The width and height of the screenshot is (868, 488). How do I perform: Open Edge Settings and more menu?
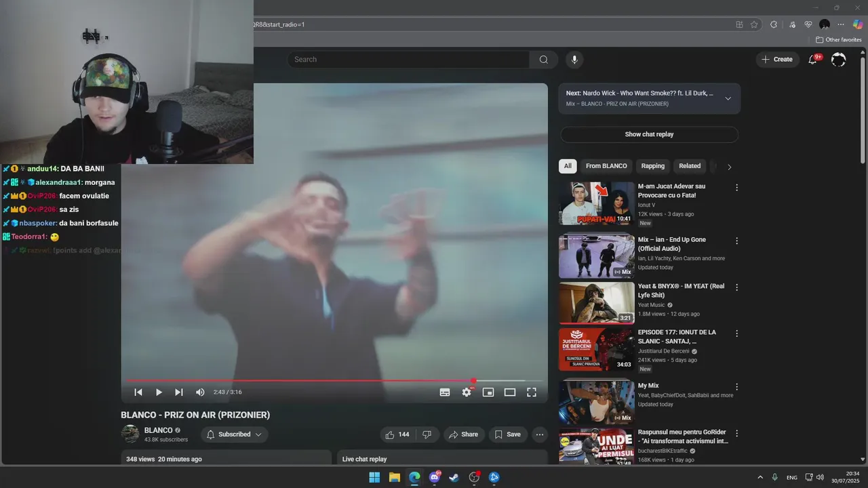[841, 24]
